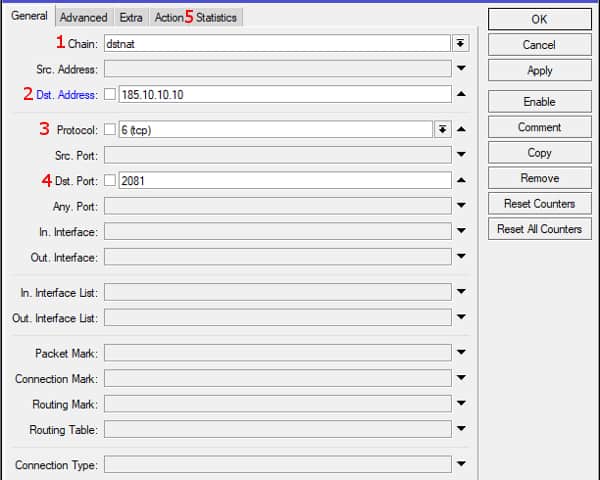Click the Reset Counters button
600x480 pixels.
pyautogui.click(x=540, y=204)
